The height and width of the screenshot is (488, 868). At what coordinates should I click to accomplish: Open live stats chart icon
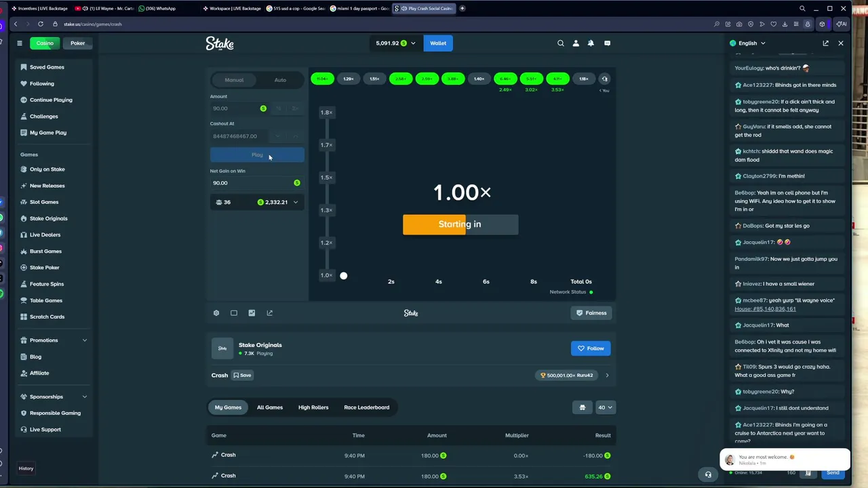pos(252,313)
